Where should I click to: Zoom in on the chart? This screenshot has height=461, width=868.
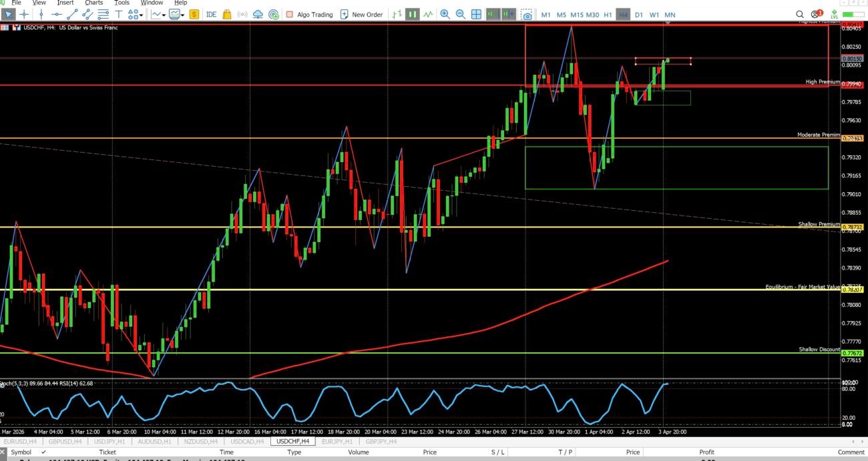(445, 14)
